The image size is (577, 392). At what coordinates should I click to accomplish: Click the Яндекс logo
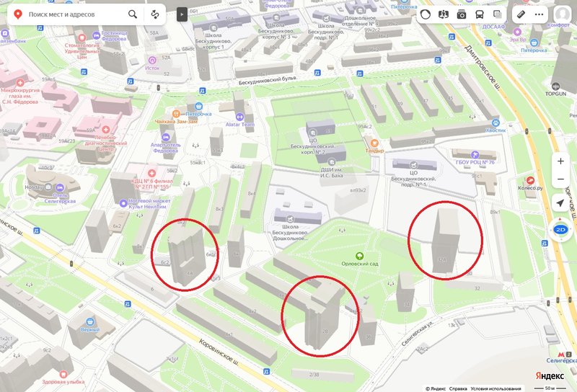550,375
